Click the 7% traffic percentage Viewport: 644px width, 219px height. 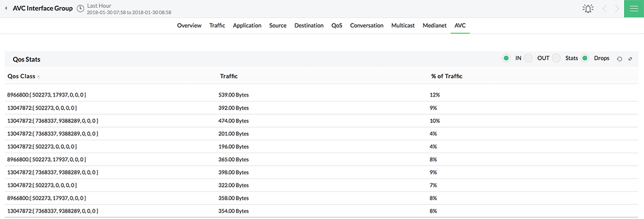point(433,185)
